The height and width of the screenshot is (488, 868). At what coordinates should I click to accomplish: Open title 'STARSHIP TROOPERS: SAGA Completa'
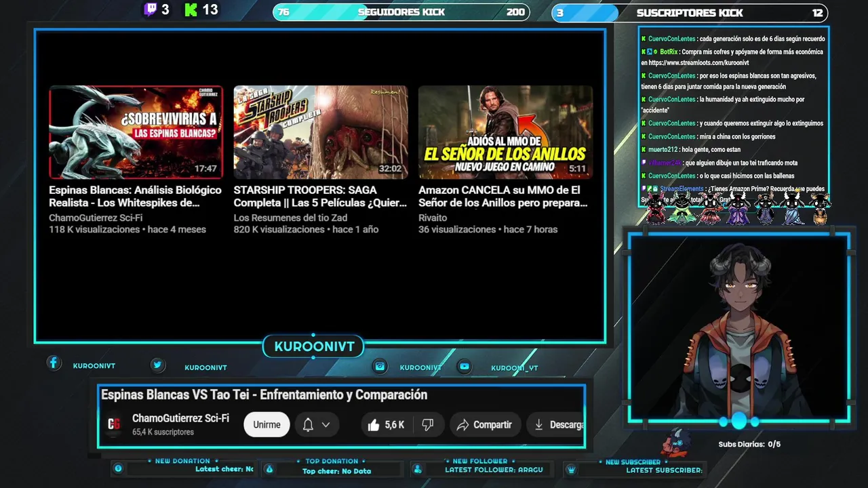pyautogui.click(x=320, y=197)
